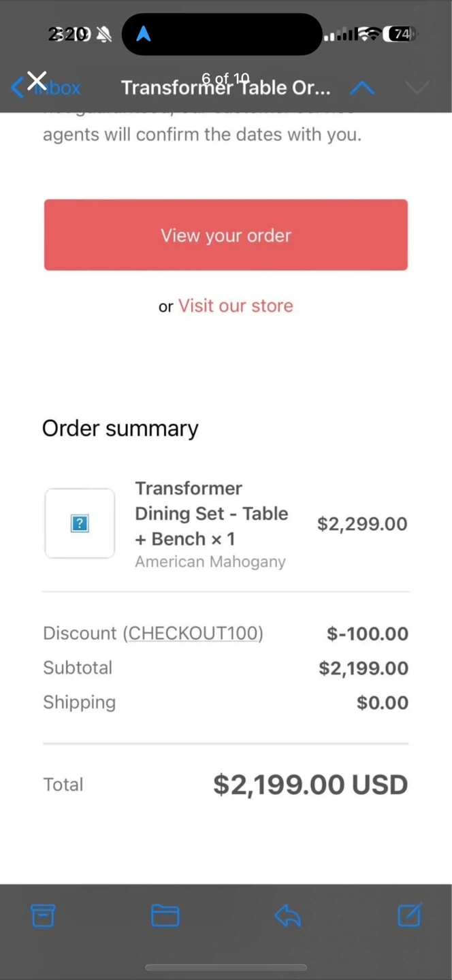The width and height of the screenshot is (452, 980).
Task: Go back to Inbox with back arrow
Action: point(18,87)
